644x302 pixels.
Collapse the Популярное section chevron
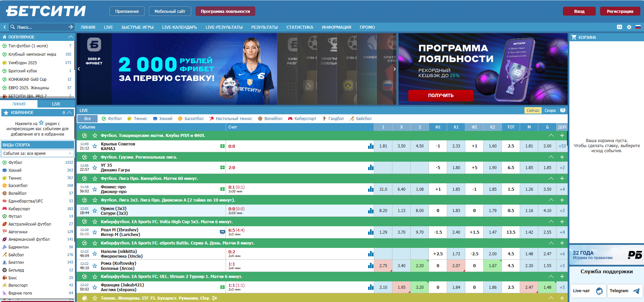point(70,37)
